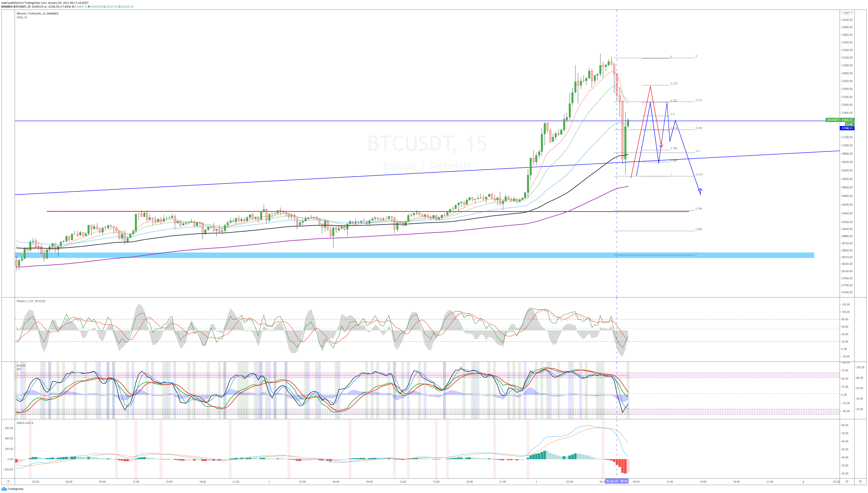Click the 31626.33 current price label
This screenshot has height=493, width=868.
point(847,120)
